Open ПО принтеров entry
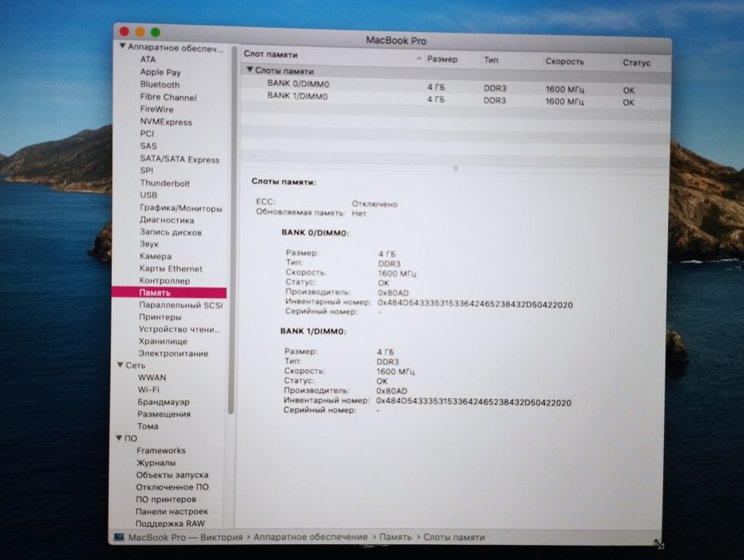 click(x=166, y=499)
